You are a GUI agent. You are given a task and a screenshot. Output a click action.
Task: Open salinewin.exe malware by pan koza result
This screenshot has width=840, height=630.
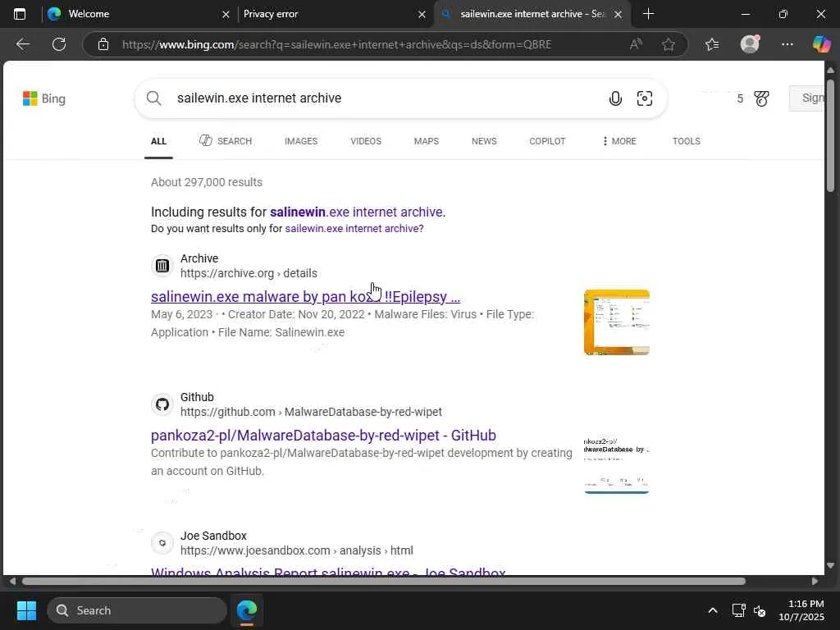coord(305,297)
